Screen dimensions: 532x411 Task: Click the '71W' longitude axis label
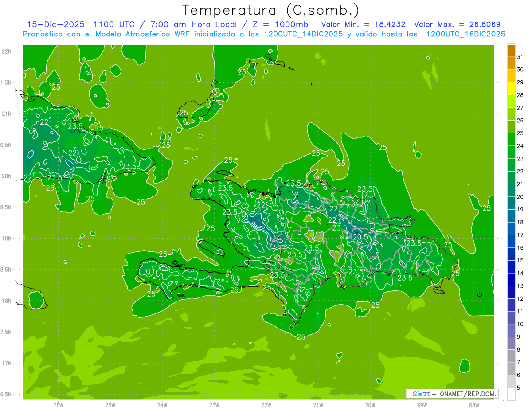click(x=318, y=405)
